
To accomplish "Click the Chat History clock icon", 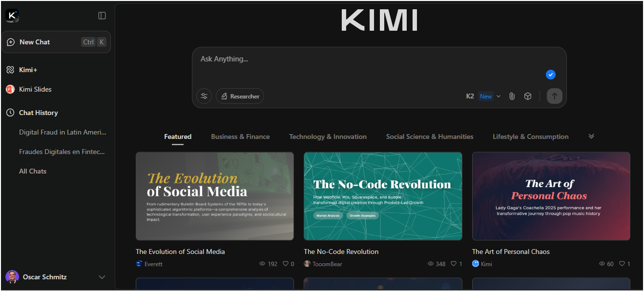I will click(x=10, y=113).
